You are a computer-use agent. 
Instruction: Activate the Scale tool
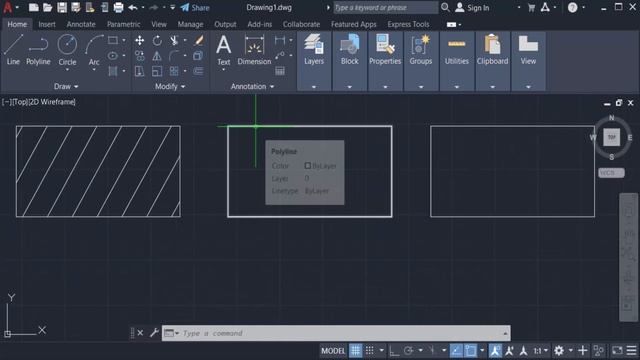coord(157,71)
